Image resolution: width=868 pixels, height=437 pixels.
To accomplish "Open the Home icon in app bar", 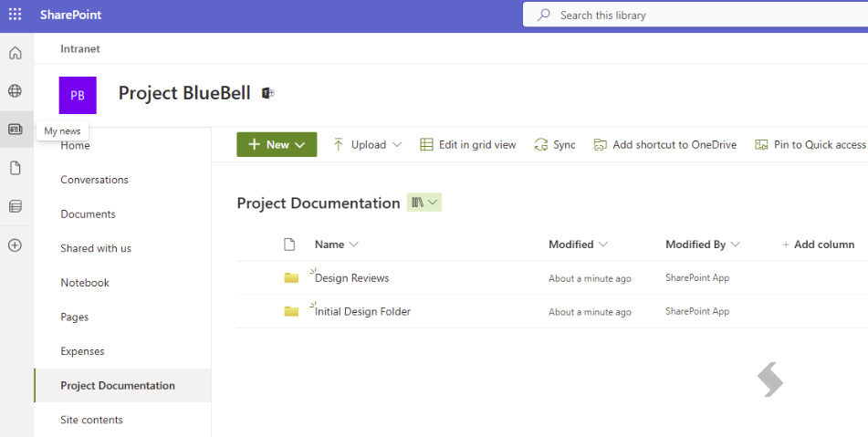I will click(16, 53).
